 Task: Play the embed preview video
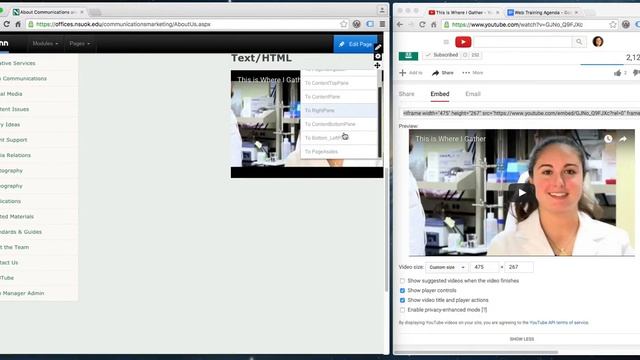[x=521, y=193]
